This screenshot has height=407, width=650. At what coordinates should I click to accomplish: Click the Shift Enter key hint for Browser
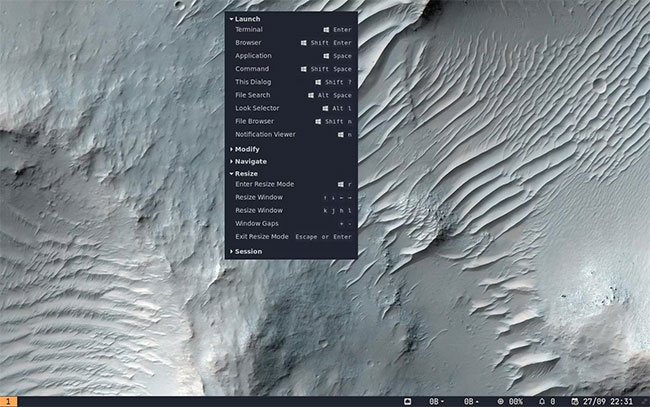point(331,43)
